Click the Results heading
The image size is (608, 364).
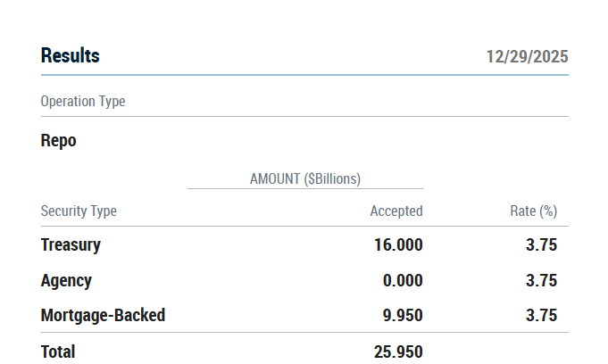click(71, 56)
